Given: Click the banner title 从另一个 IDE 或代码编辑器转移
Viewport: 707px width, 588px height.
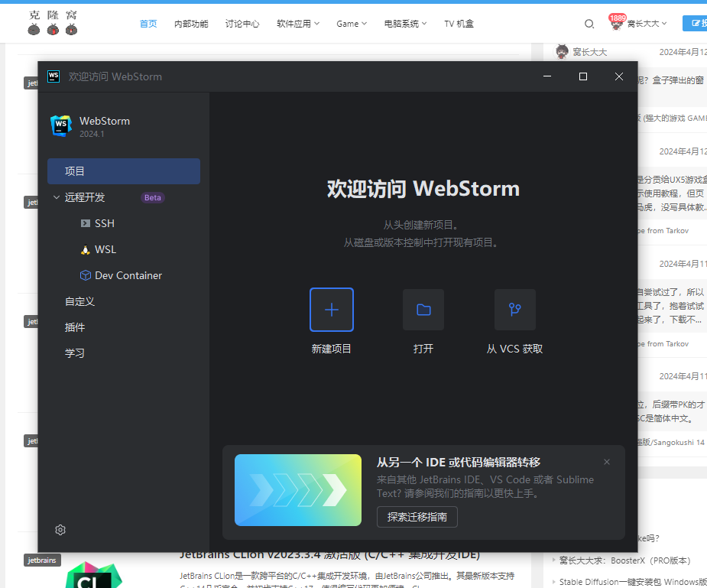Looking at the screenshot, I should point(459,462).
